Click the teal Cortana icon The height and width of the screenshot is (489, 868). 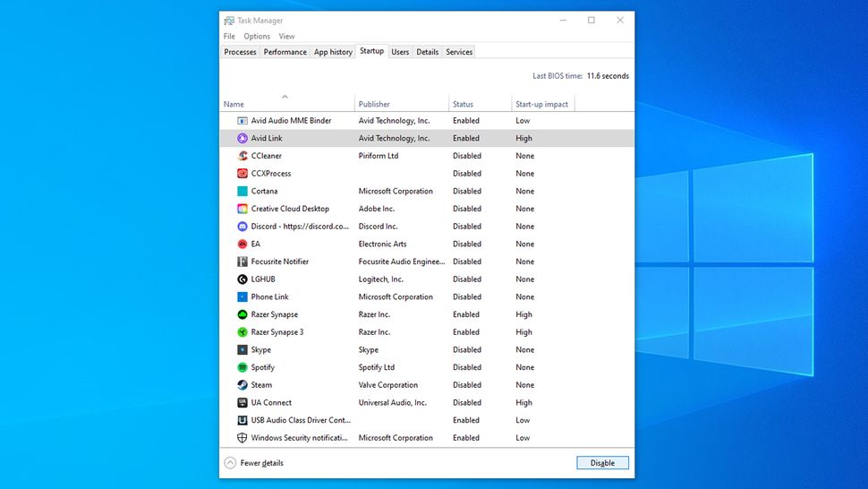point(242,191)
